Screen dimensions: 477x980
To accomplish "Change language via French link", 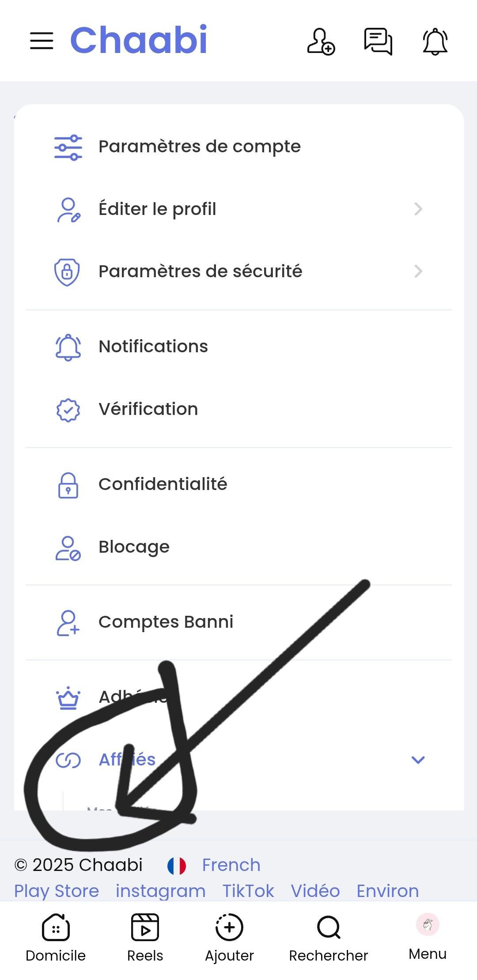I will pyautogui.click(x=231, y=865).
